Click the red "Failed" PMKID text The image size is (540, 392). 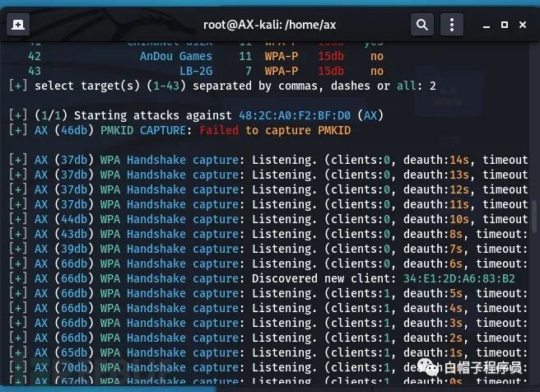[219, 129]
